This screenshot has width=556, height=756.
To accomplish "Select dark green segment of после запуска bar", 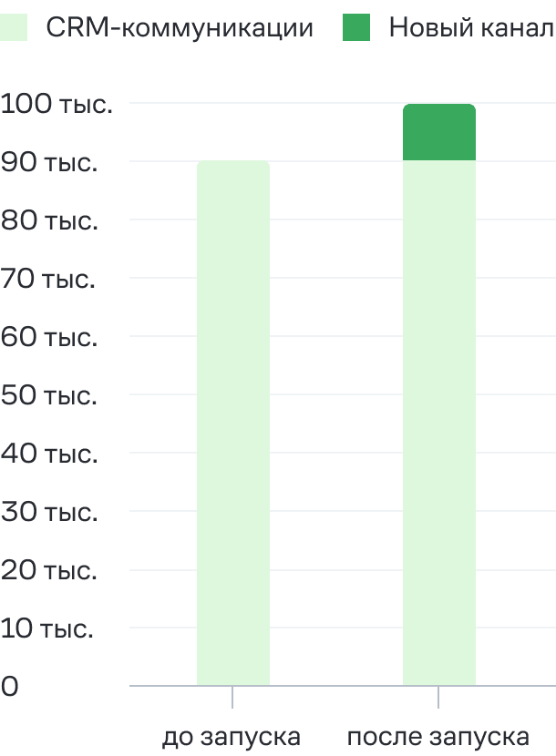I will point(439,132).
